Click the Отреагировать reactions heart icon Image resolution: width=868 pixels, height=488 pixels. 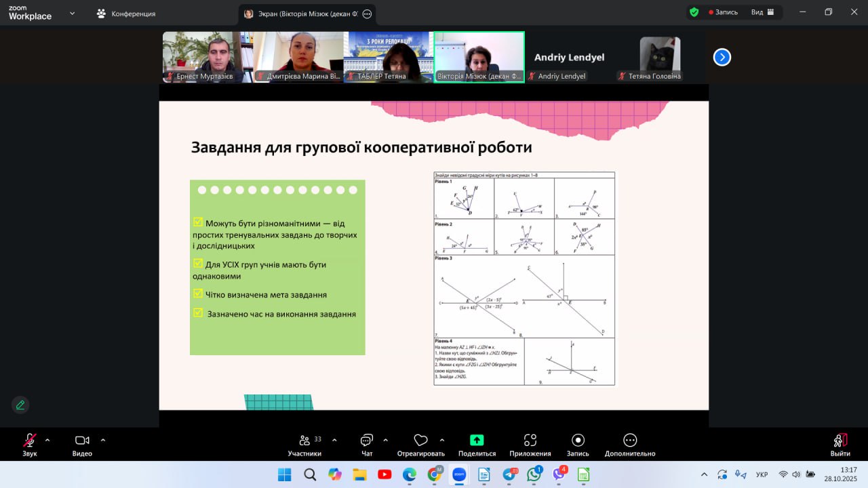coord(420,441)
